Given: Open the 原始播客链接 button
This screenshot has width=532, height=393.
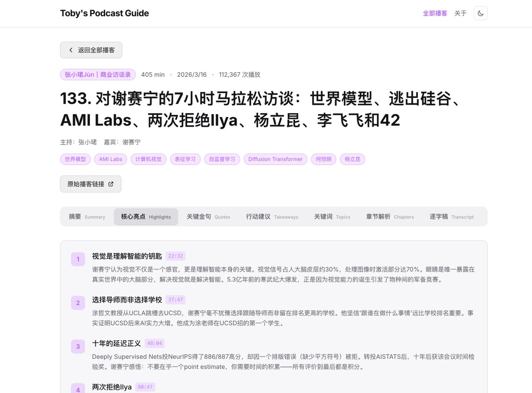Looking at the screenshot, I should click(x=90, y=184).
